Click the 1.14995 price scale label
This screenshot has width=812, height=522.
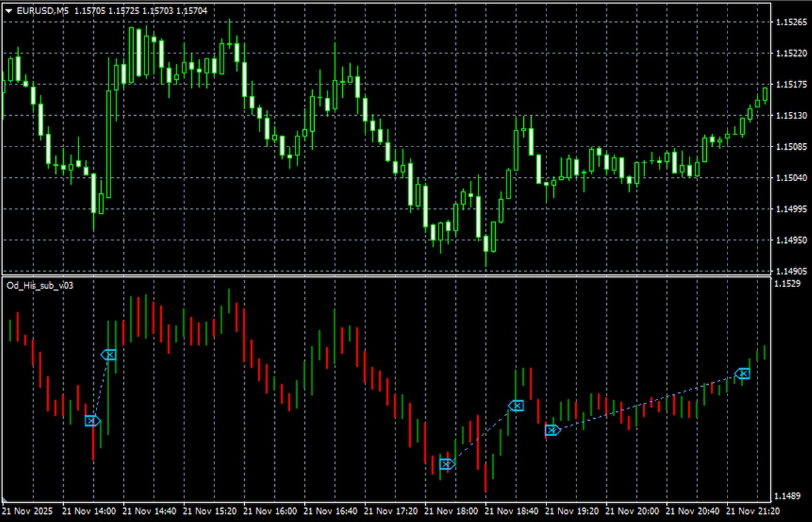pos(790,209)
